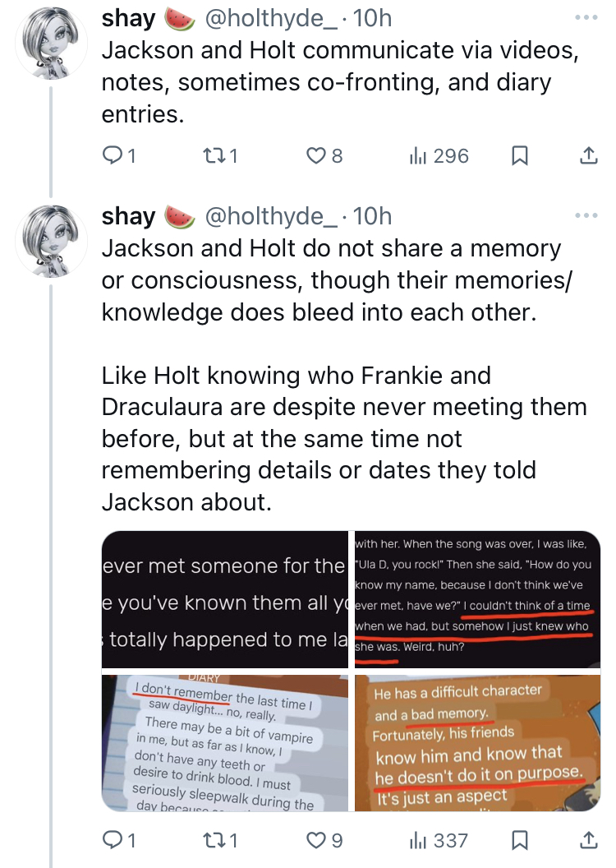Share the second tweet

(x=588, y=840)
